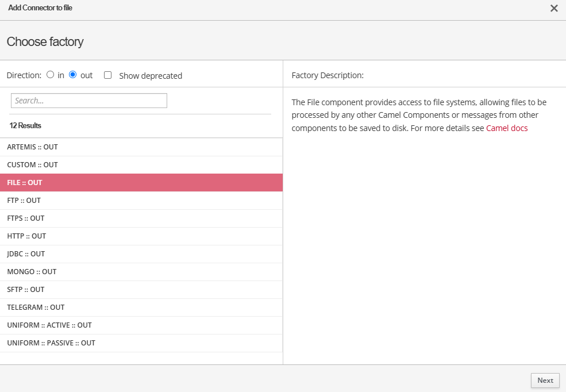Select JDBC :: OUT factory

pyautogui.click(x=26, y=254)
